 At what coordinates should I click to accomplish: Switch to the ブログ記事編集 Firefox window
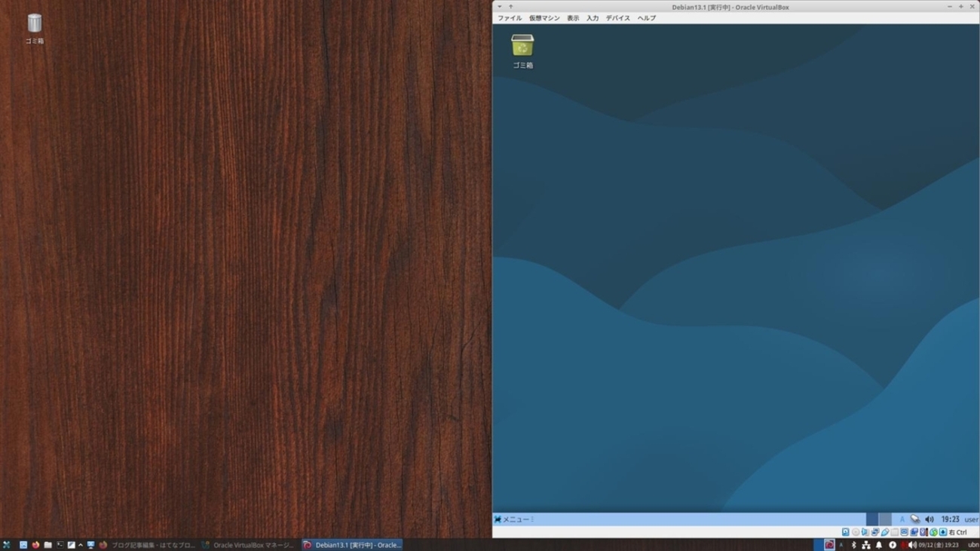coord(147,545)
